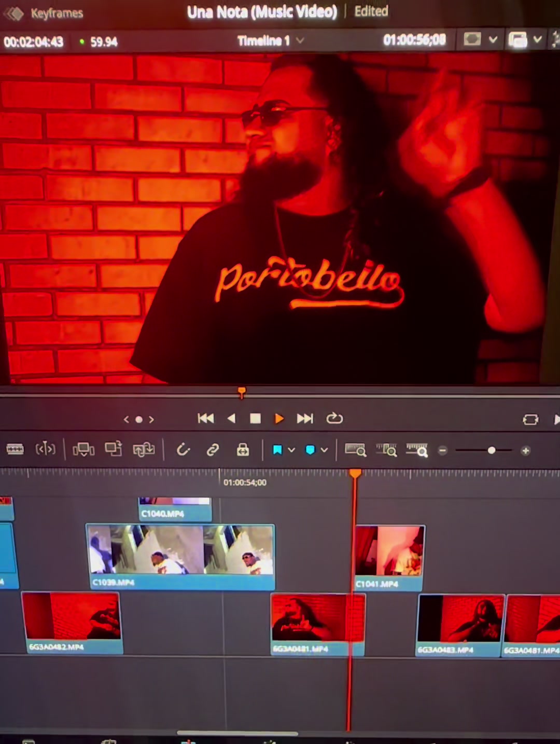Image resolution: width=560 pixels, height=744 pixels.
Task: Click the orange timeline playhead handle
Action: click(355, 473)
